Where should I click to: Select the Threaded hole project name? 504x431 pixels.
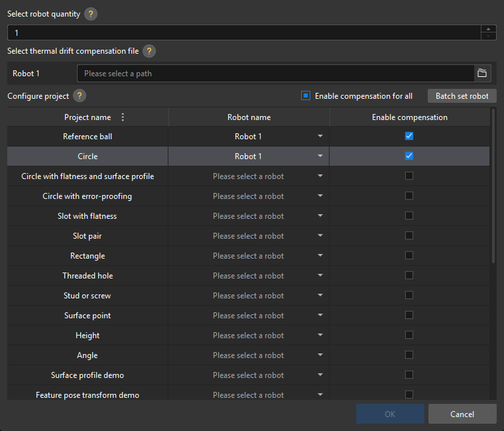coord(88,276)
